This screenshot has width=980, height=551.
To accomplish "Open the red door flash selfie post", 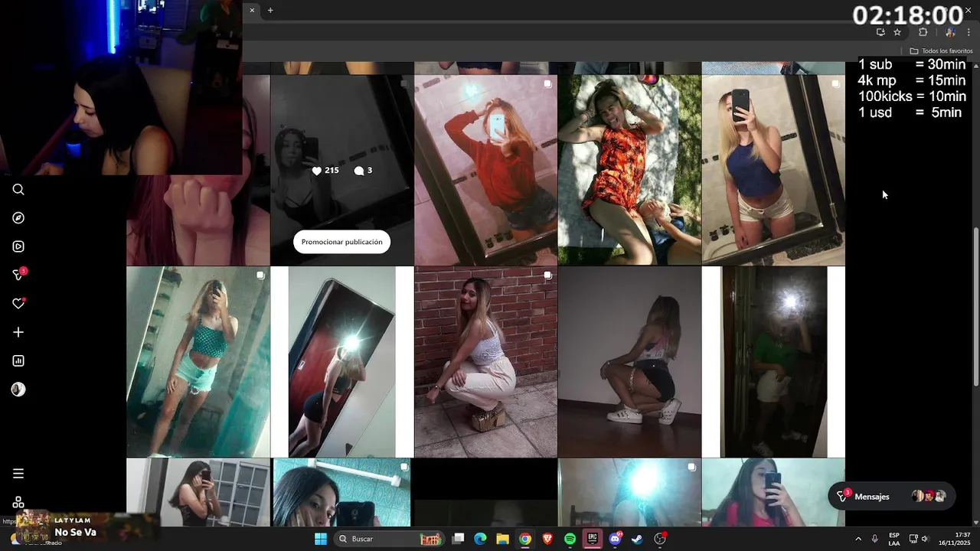I will point(341,361).
